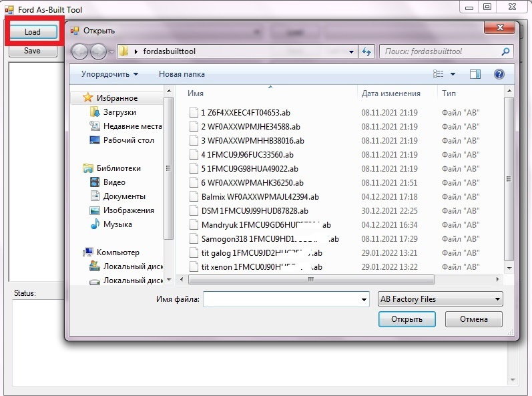
Task: Click the Документы document icon
Action: click(95, 196)
